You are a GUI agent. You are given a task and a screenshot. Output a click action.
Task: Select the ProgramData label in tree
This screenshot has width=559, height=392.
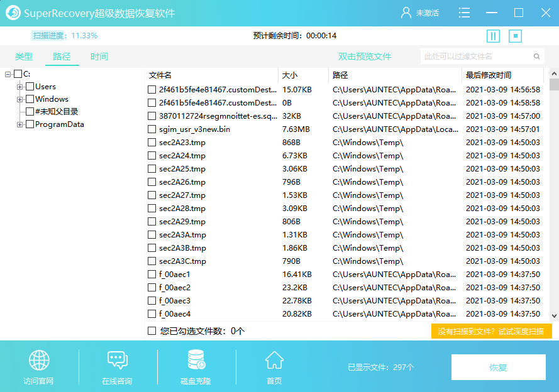(x=60, y=124)
